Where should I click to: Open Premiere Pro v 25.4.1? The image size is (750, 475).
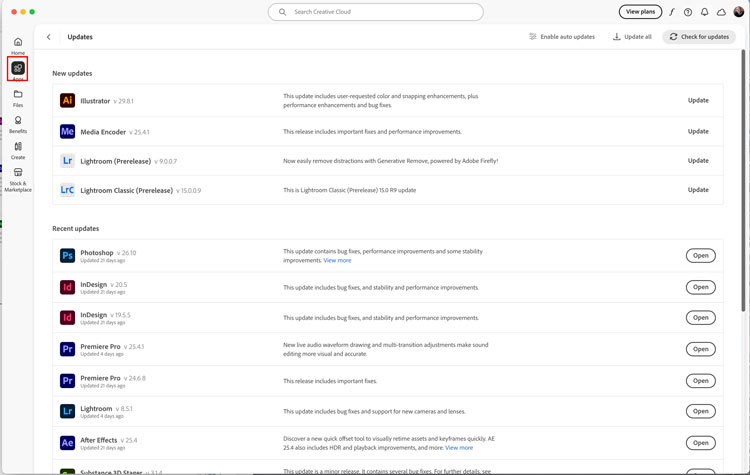pos(700,349)
